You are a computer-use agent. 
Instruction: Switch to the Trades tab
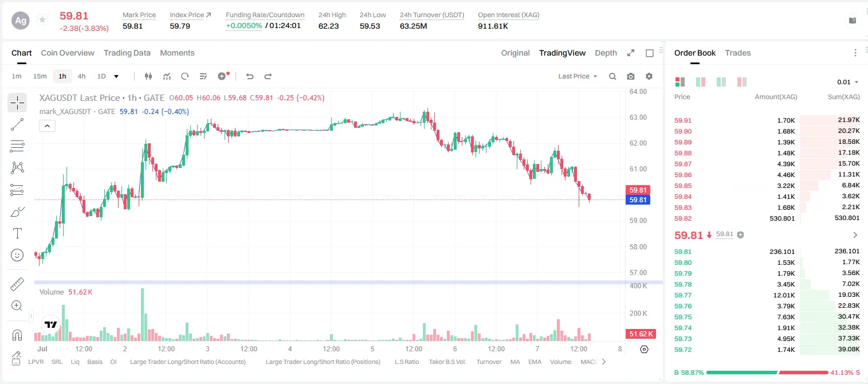tap(737, 53)
